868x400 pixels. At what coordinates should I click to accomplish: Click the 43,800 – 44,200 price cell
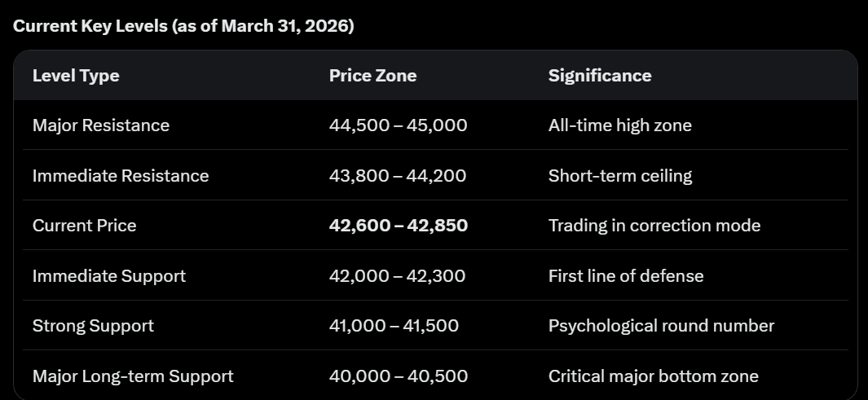click(398, 176)
